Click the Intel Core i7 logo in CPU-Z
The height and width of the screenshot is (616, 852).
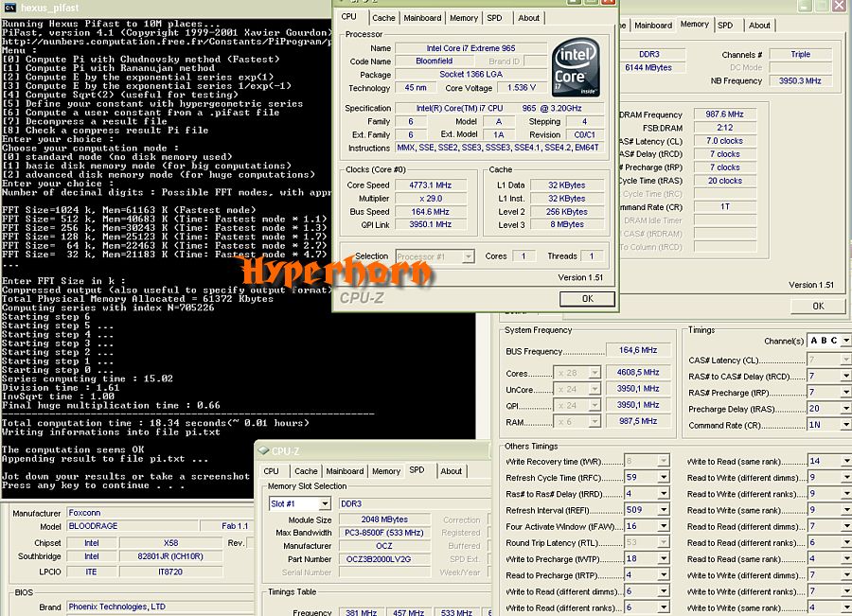click(576, 67)
